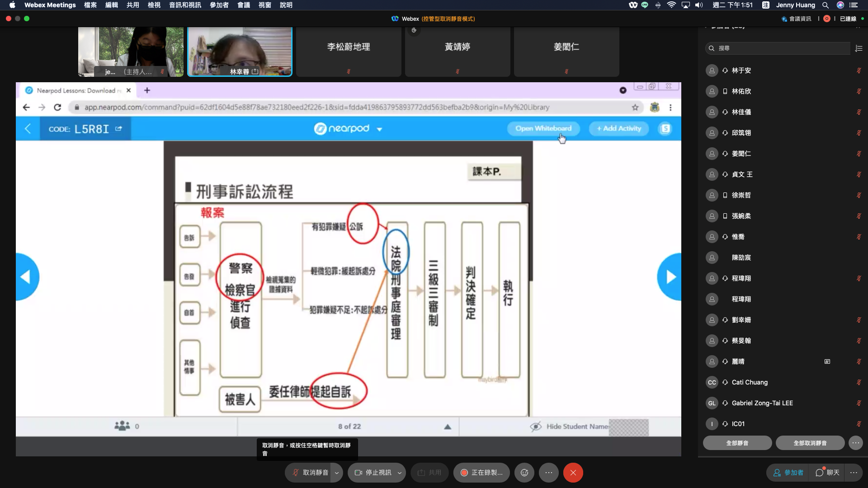Open the 參加者 menu in menu bar
868x488 pixels.
219,5
